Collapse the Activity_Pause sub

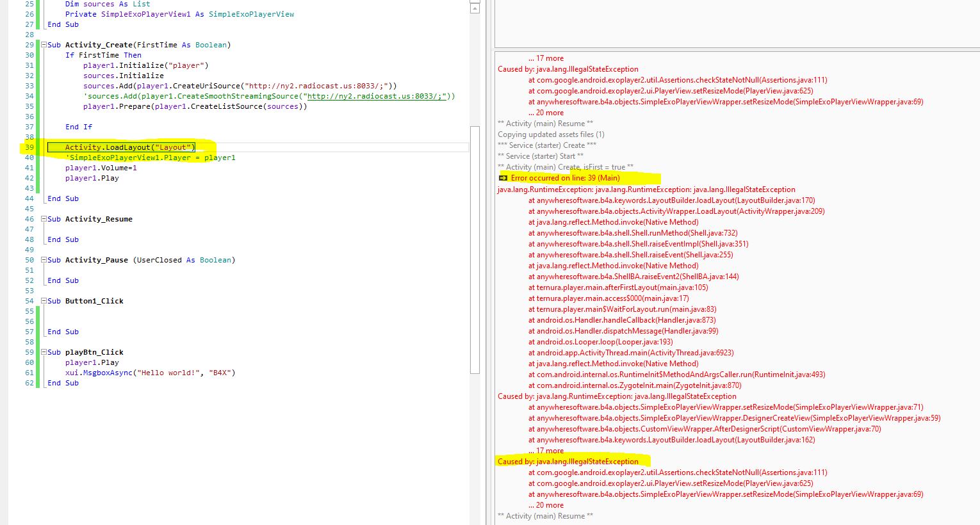pyautogui.click(x=44, y=260)
